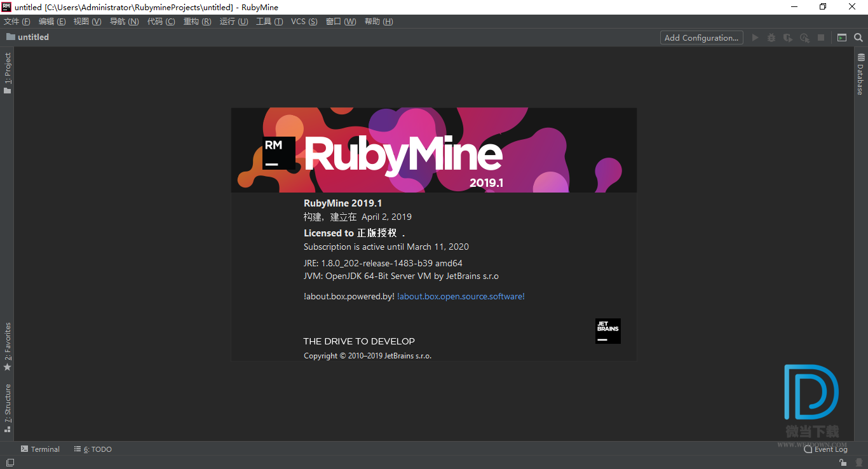Open the 工具 (T) menu
868x469 pixels.
(x=269, y=22)
